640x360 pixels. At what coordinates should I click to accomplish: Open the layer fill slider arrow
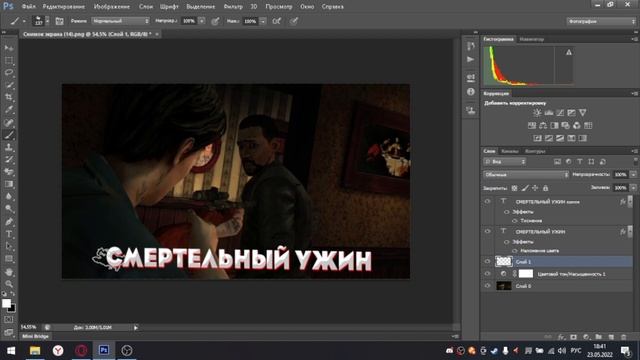[x=633, y=188]
